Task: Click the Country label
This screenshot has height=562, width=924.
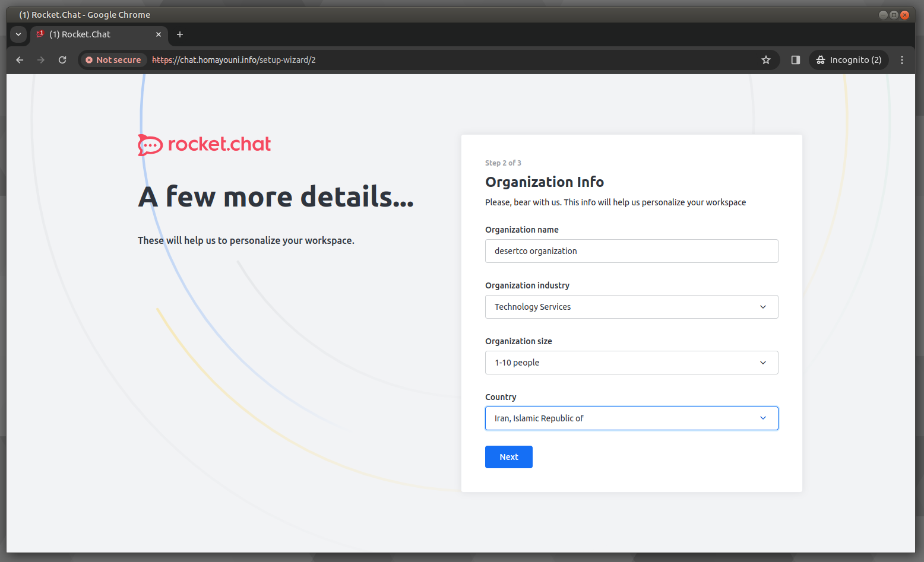Action: click(x=501, y=397)
